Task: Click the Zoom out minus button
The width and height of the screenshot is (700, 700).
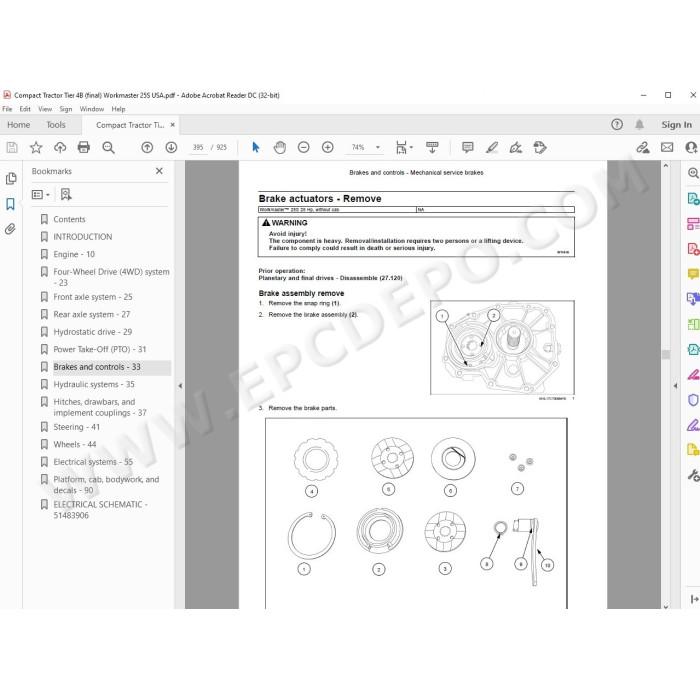Action: point(304,147)
